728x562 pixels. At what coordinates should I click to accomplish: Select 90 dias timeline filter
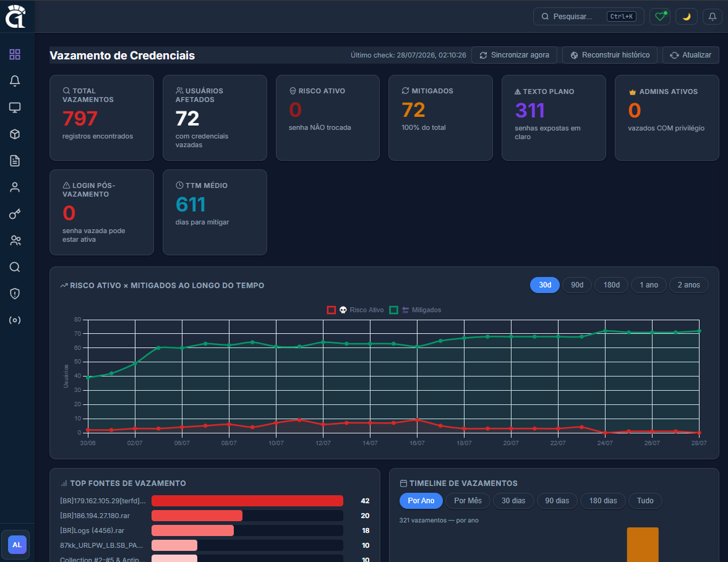(x=557, y=501)
